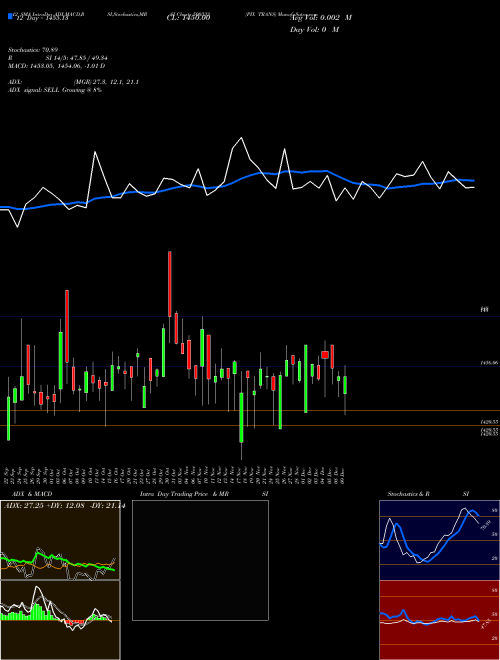This screenshot has height=660, width=500.
Task: Click the 'Stochastics & R' panel title
Action: [x=408, y=494]
